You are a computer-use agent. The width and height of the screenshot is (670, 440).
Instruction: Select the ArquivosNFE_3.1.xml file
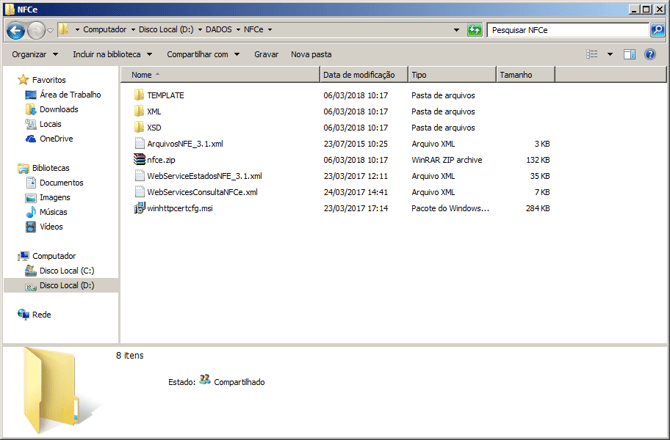pyautogui.click(x=184, y=144)
